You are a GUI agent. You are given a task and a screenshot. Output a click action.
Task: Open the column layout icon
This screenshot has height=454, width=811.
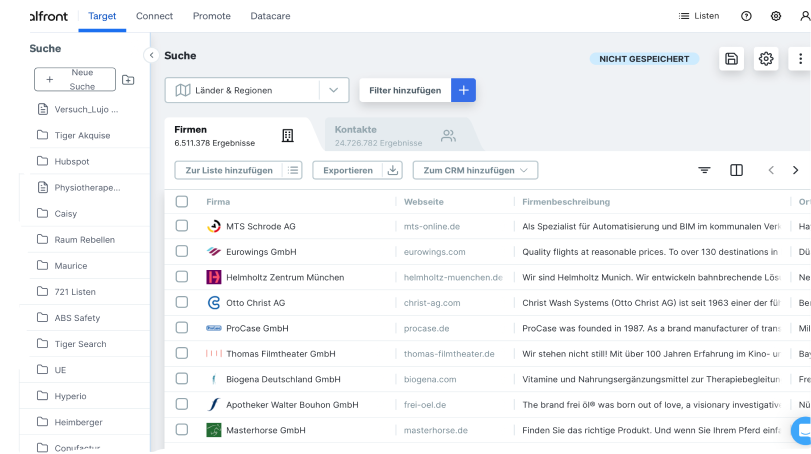pyautogui.click(x=737, y=170)
